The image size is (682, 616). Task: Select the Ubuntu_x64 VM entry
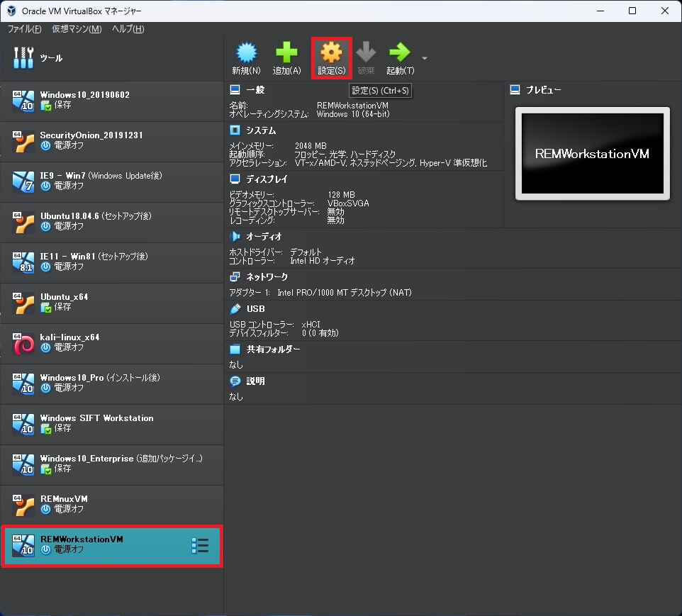click(x=112, y=303)
